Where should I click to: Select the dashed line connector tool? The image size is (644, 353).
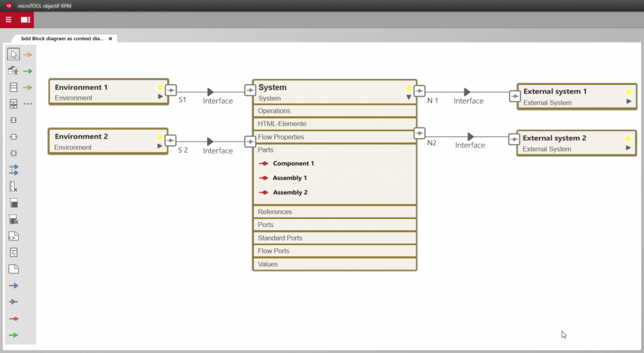pyautogui.click(x=28, y=104)
